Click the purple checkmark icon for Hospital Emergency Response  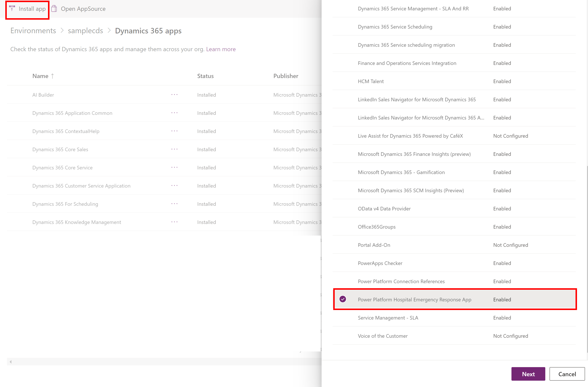(x=343, y=299)
